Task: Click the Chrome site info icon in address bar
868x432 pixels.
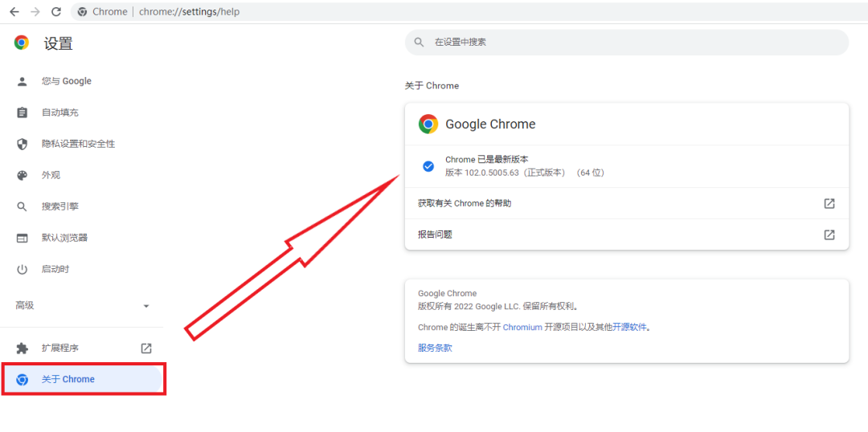Action: [82, 11]
